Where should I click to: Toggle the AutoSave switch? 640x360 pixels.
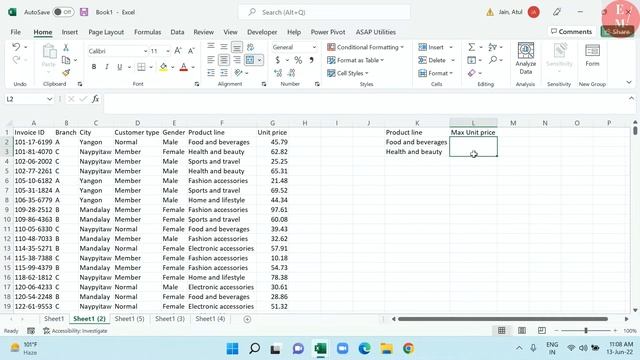pos(63,12)
